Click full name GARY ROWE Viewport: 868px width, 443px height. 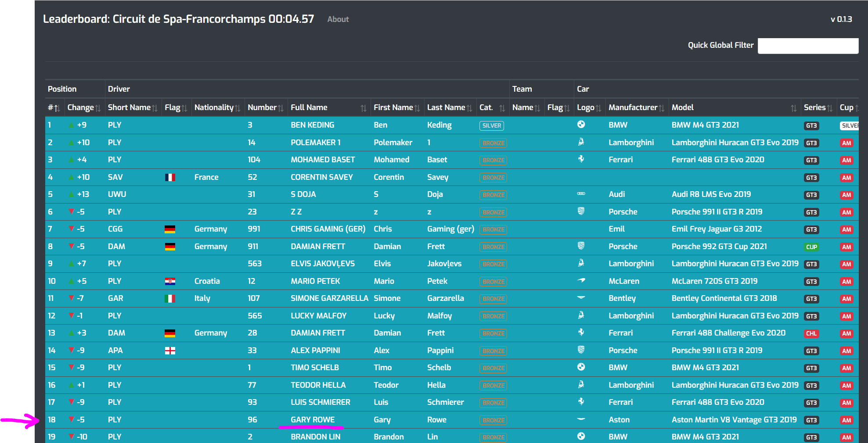click(x=313, y=420)
